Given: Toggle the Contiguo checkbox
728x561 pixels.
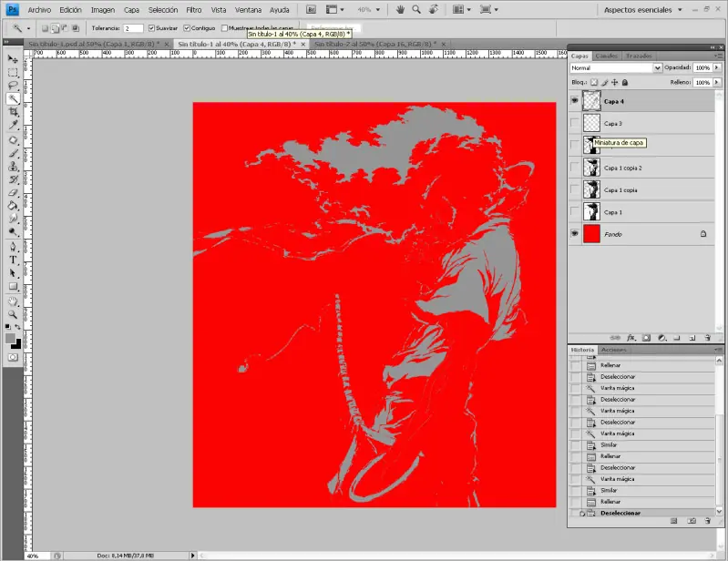Looking at the screenshot, I should (187, 28).
